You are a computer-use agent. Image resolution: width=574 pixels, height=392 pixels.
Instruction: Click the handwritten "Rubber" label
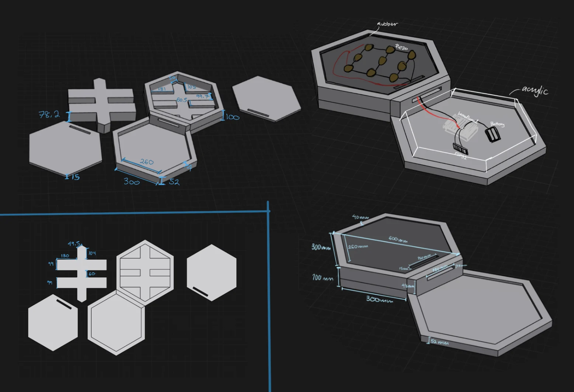(387, 24)
